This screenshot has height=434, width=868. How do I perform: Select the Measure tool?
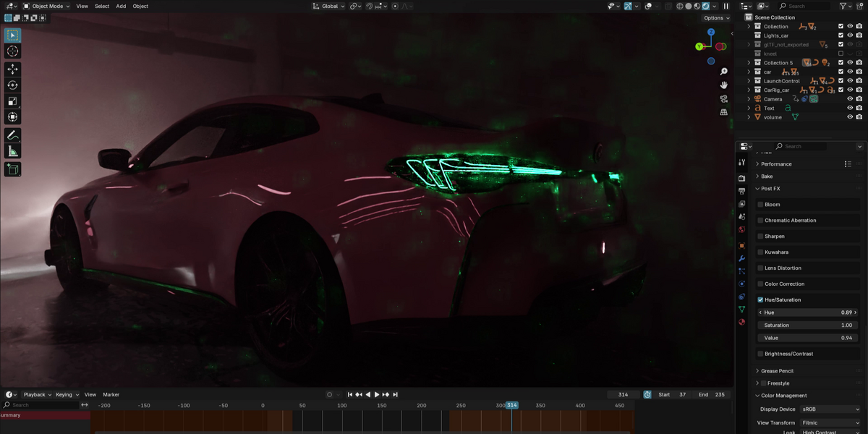click(12, 151)
